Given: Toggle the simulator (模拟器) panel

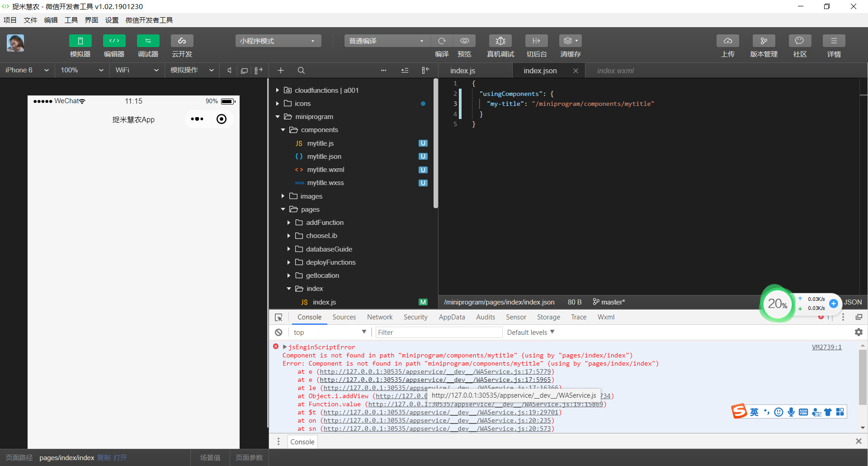Looking at the screenshot, I should (80, 41).
